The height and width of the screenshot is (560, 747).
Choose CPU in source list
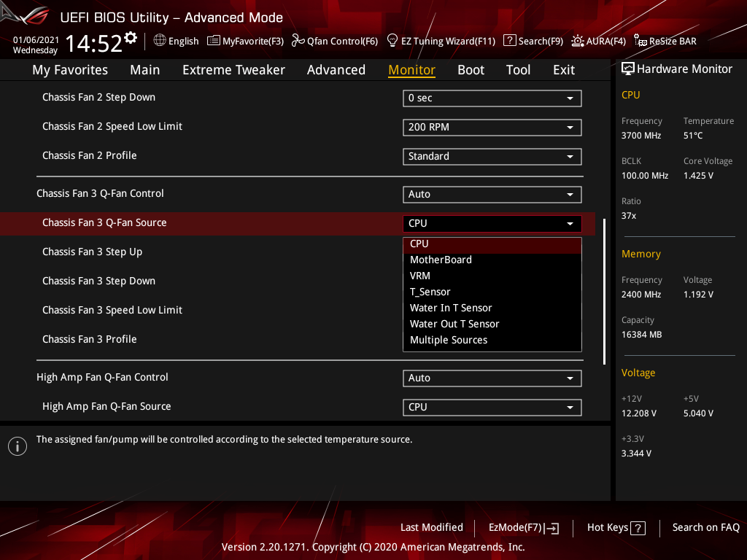click(x=492, y=244)
